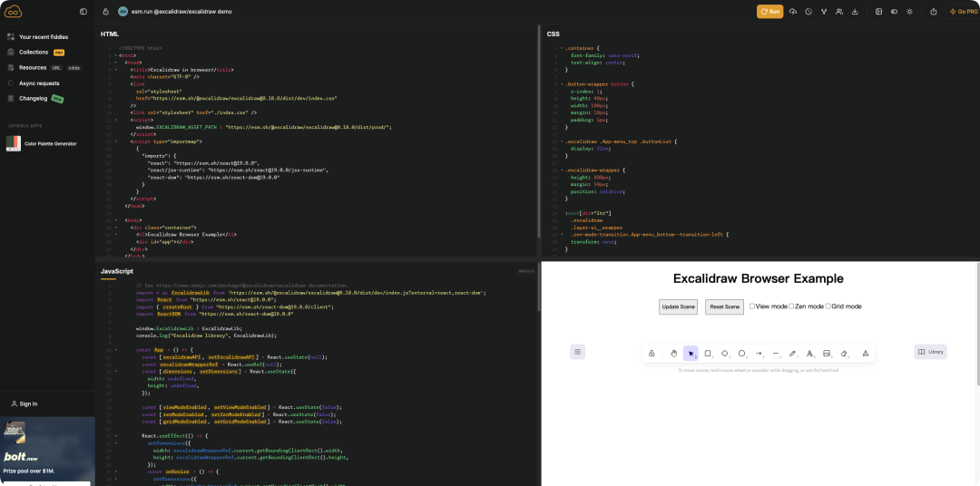Screen dimensions: 980x486
Task: Select the Excalidraw pencil draw tool
Action: point(792,354)
